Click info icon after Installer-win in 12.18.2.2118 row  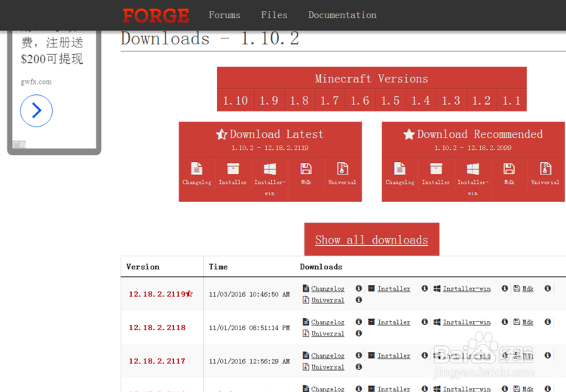coord(505,322)
